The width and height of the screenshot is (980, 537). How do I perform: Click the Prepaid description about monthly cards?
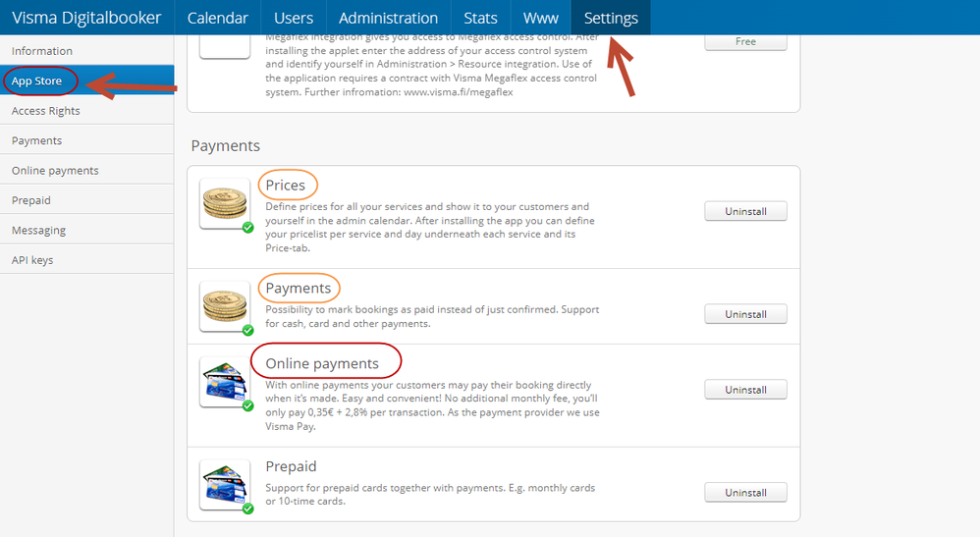coord(430,495)
